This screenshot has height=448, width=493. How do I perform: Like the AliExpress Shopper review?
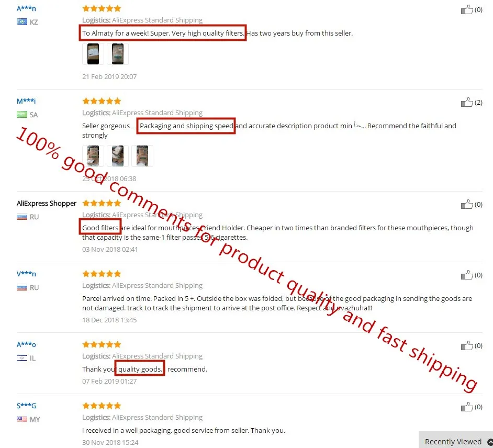(x=467, y=204)
